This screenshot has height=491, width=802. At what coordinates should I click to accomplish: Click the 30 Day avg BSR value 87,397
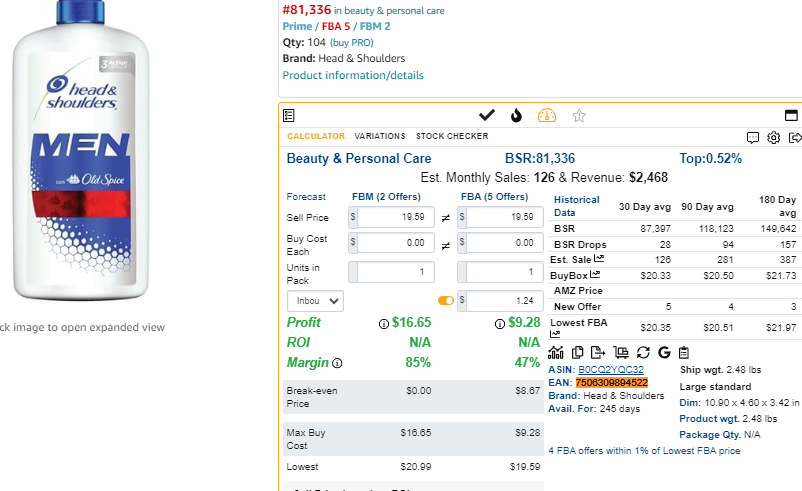tap(655, 229)
